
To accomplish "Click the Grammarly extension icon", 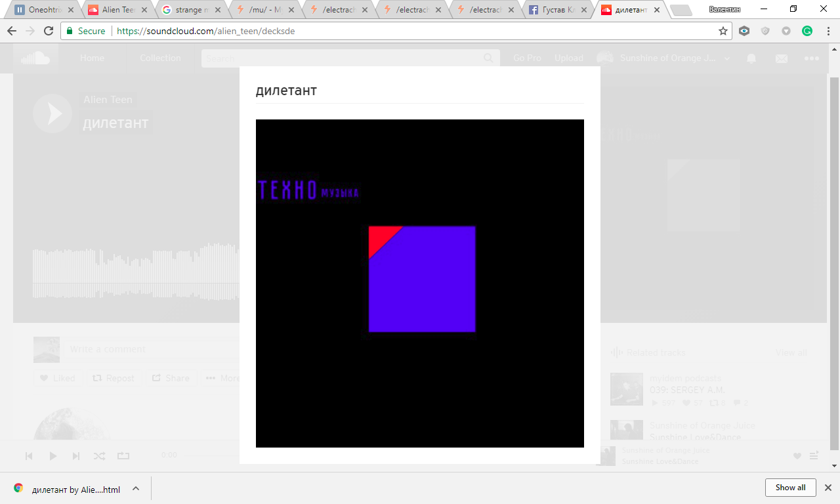I will tap(807, 31).
